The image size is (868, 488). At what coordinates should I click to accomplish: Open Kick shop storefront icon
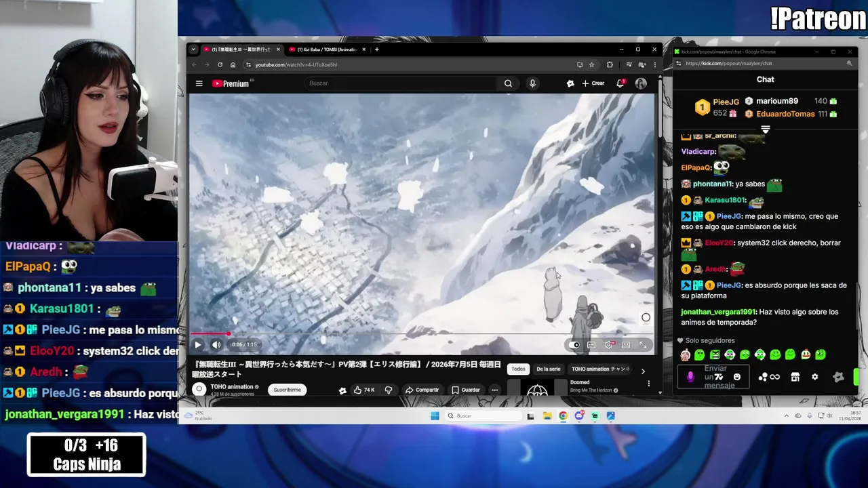click(795, 377)
